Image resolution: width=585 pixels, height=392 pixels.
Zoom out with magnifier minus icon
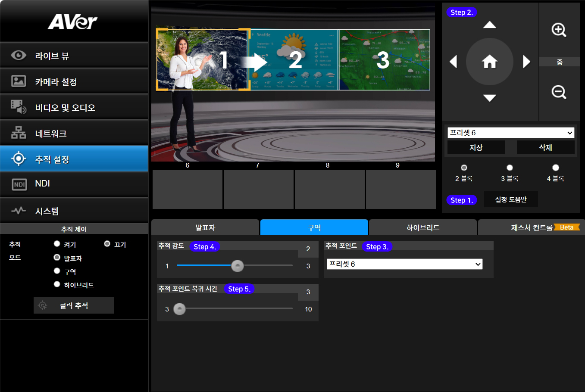click(559, 92)
